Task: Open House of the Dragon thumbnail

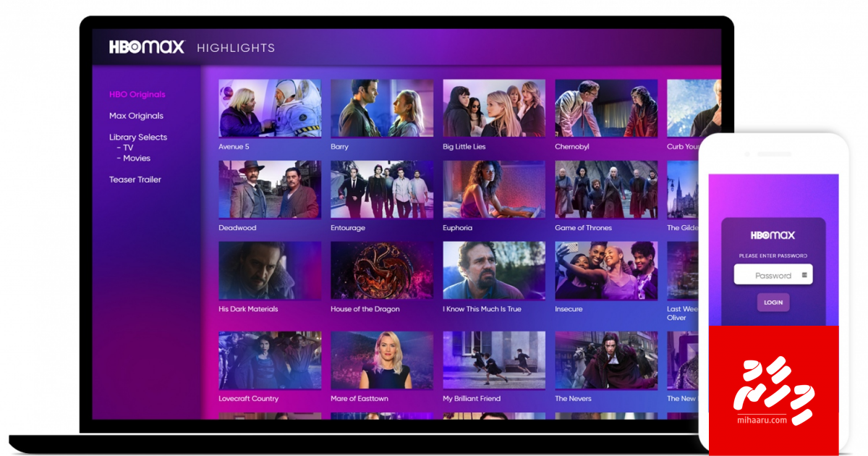Action: (x=382, y=271)
